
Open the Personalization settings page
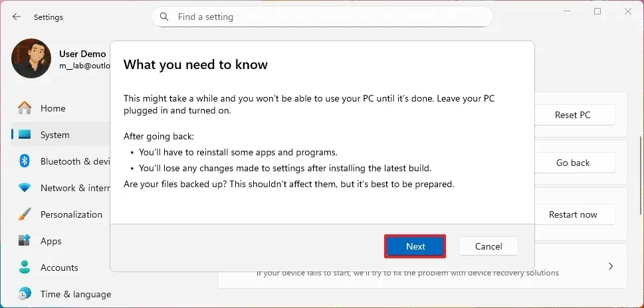pos(71,214)
